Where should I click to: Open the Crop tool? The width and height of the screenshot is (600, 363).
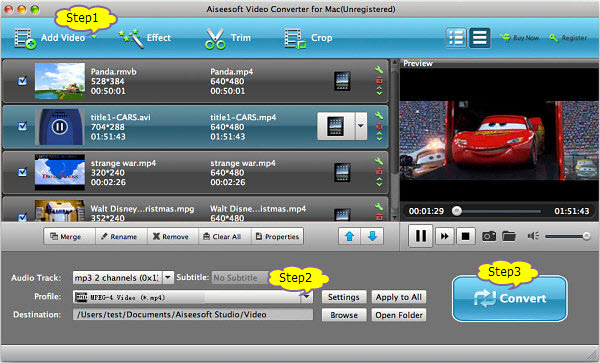point(308,38)
